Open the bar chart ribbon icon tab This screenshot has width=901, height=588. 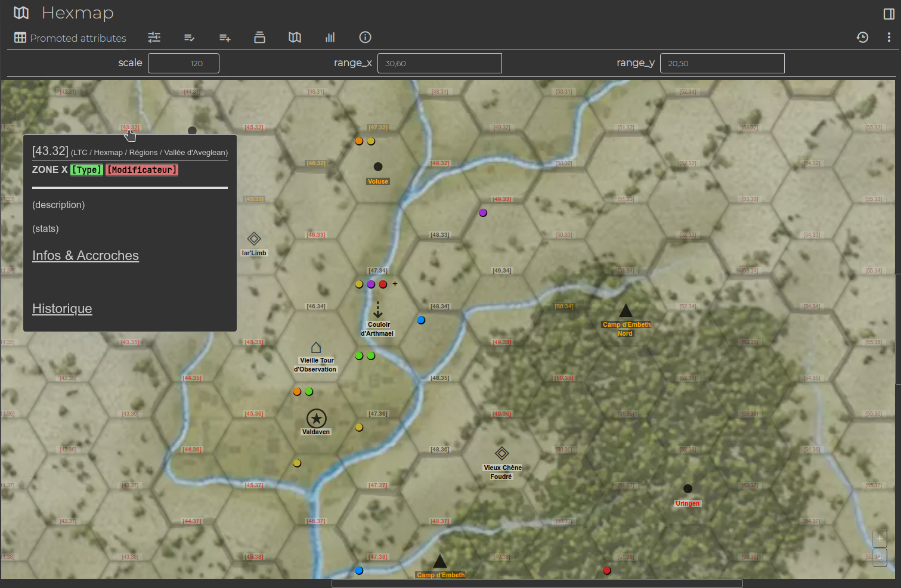point(330,38)
